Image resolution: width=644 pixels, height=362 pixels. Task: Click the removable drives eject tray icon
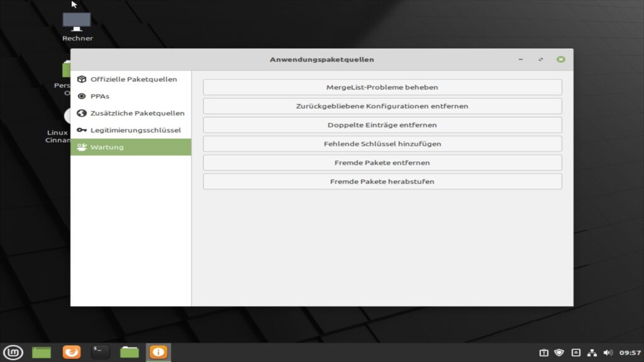[576, 353]
